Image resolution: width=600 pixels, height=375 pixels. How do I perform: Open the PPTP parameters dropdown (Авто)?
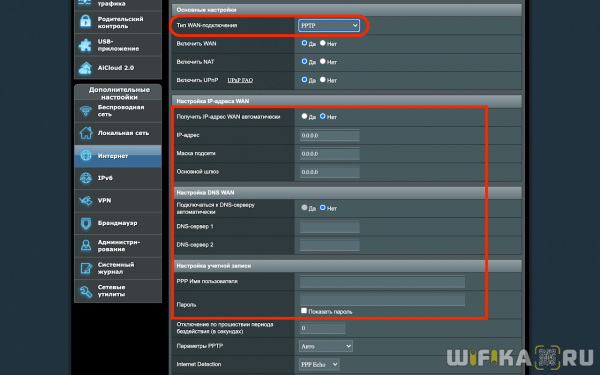(325, 346)
